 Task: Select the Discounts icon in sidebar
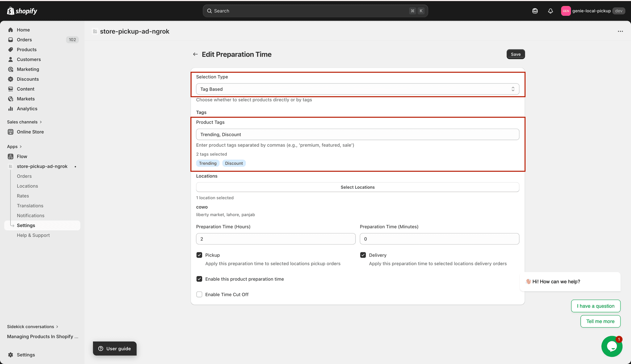pos(11,79)
